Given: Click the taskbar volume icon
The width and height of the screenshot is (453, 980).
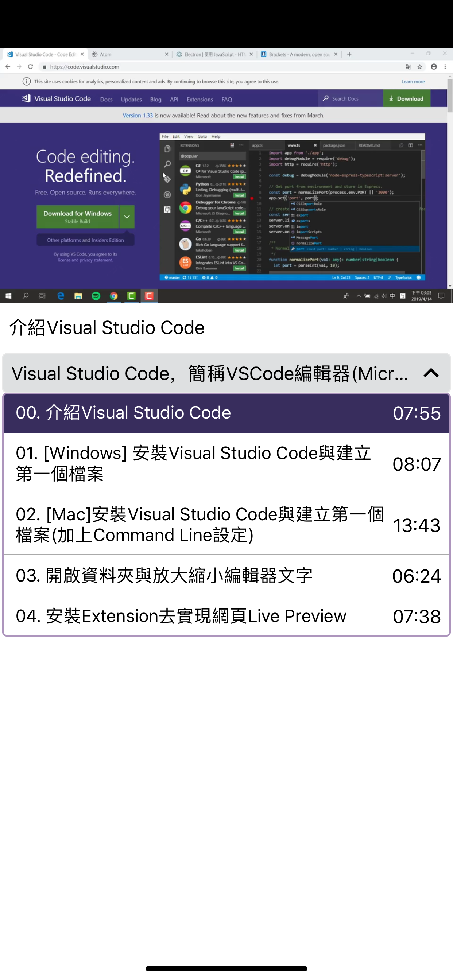Looking at the screenshot, I should pyautogui.click(x=384, y=296).
